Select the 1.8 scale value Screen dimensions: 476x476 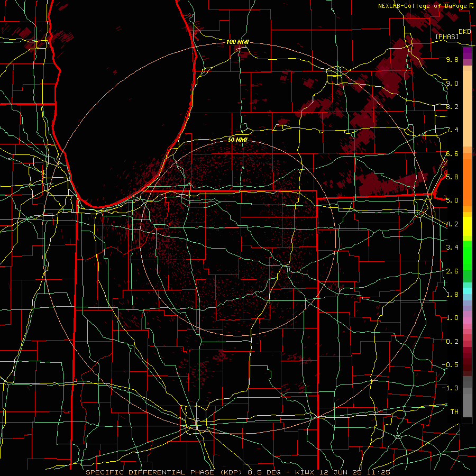click(x=452, y=295)
